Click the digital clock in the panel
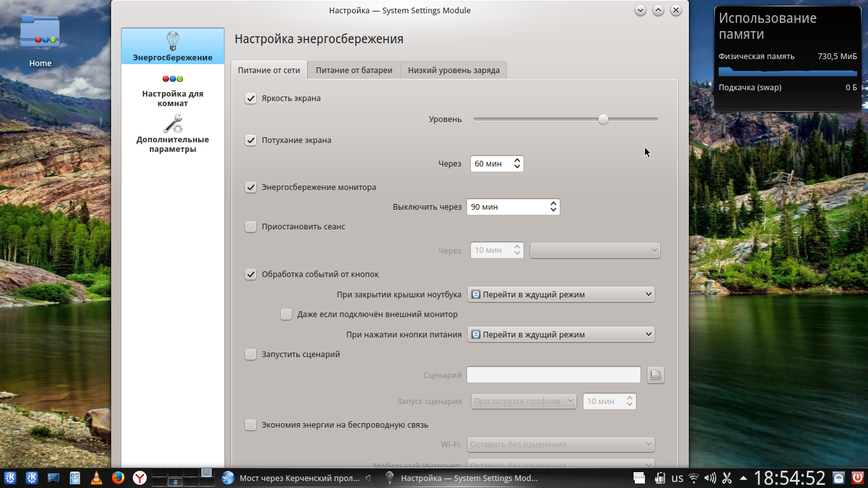The width and height of the screenshot is (868, 488). (x=790, y=478)
